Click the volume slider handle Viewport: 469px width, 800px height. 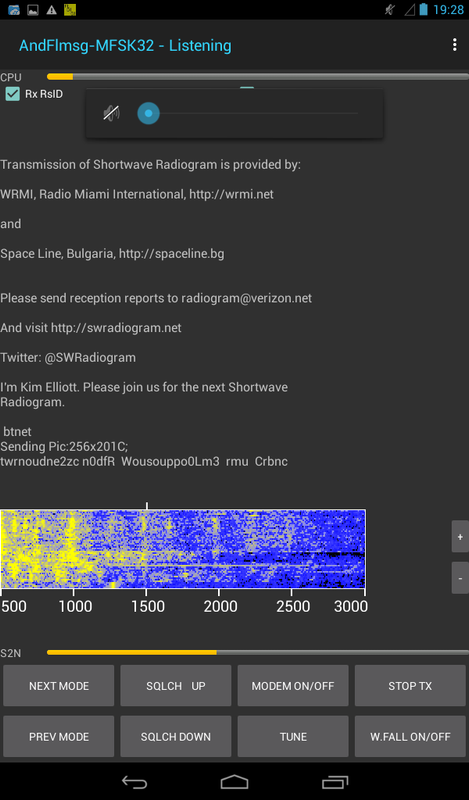(x=149, y=113)
